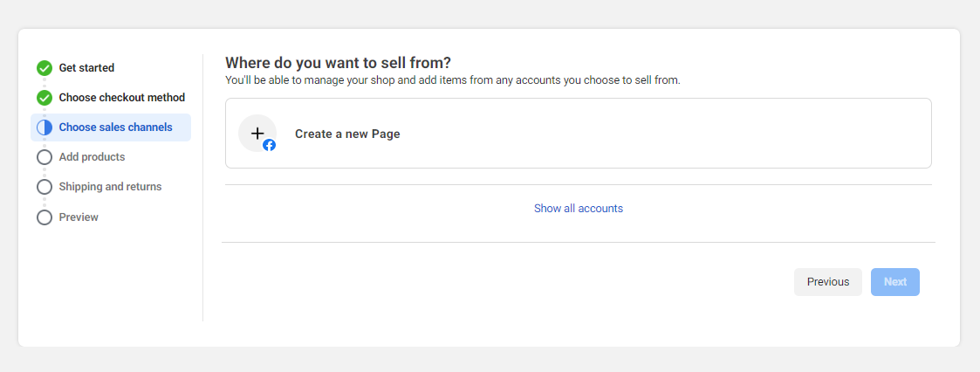The width and height of the screenshot is (980, 372).
Task: Show all accounts
Action: click(x=579, y=209)
